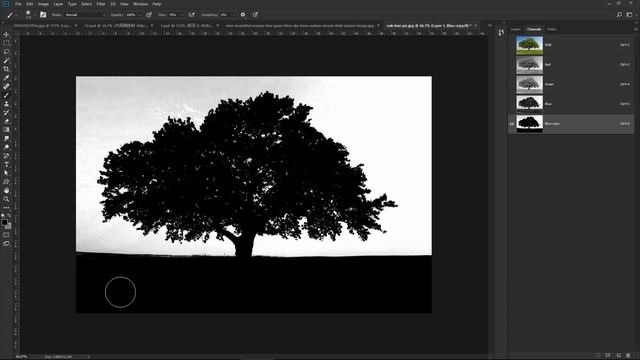This screenshot has width=640, height=360.
Task: Select the Zoom tool
Action: point(6,199)
